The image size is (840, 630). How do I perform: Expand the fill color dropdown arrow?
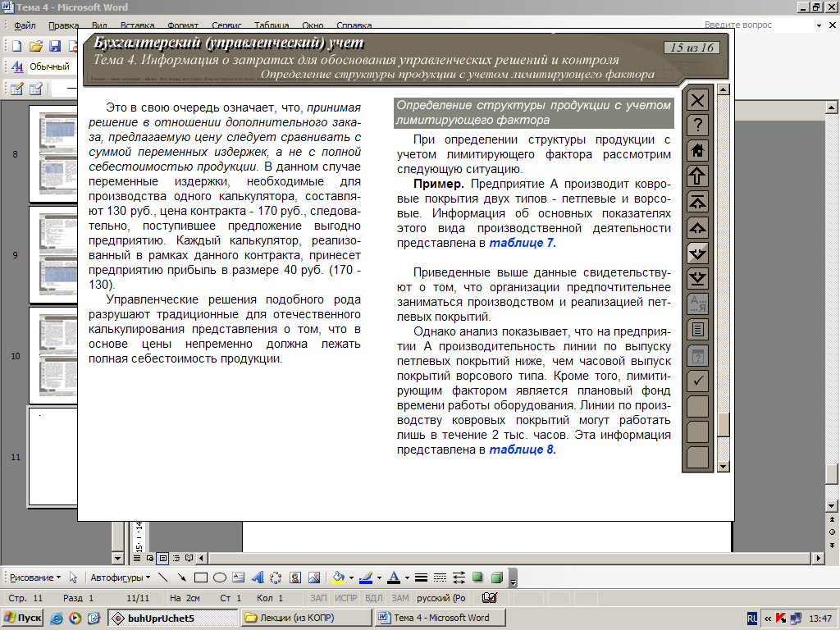pos(351,577)
